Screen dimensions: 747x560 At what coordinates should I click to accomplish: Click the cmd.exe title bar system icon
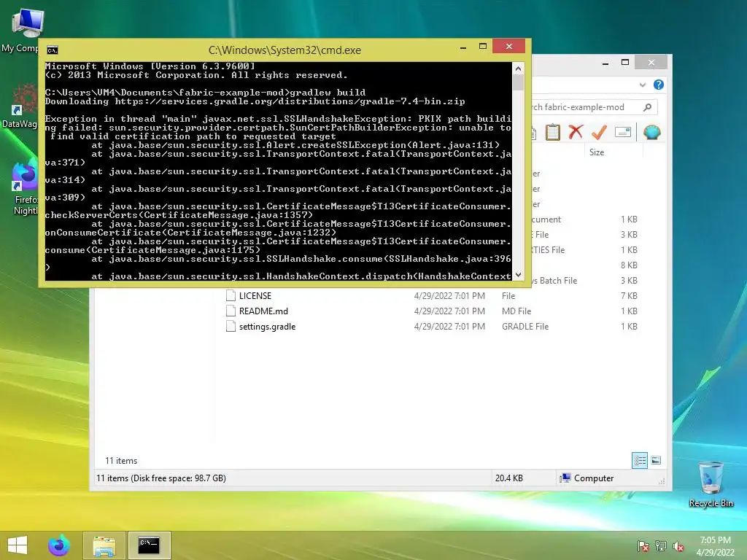(53, 50)
